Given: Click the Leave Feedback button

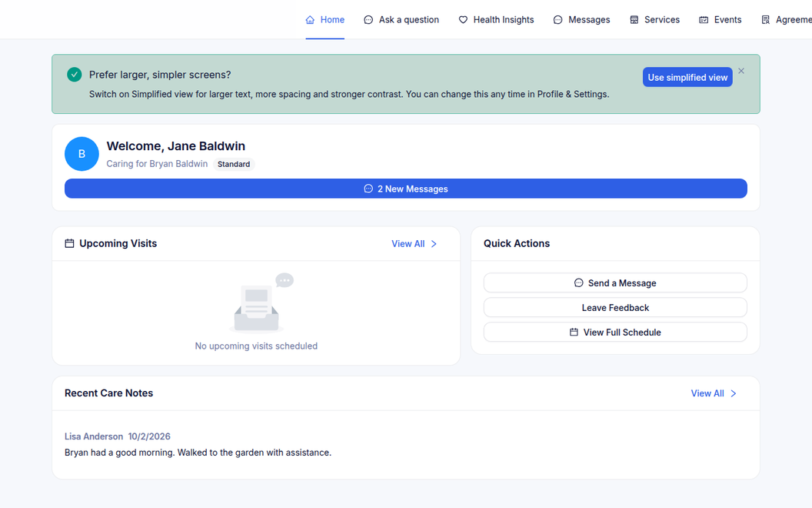Looking at the screenshot, I should coord(615,307).
